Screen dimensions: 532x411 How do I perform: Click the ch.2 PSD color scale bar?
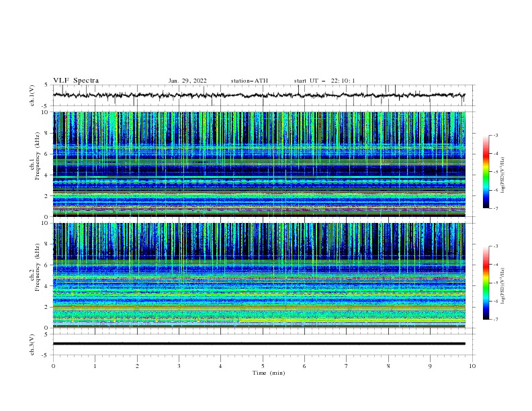click(486, 283)
